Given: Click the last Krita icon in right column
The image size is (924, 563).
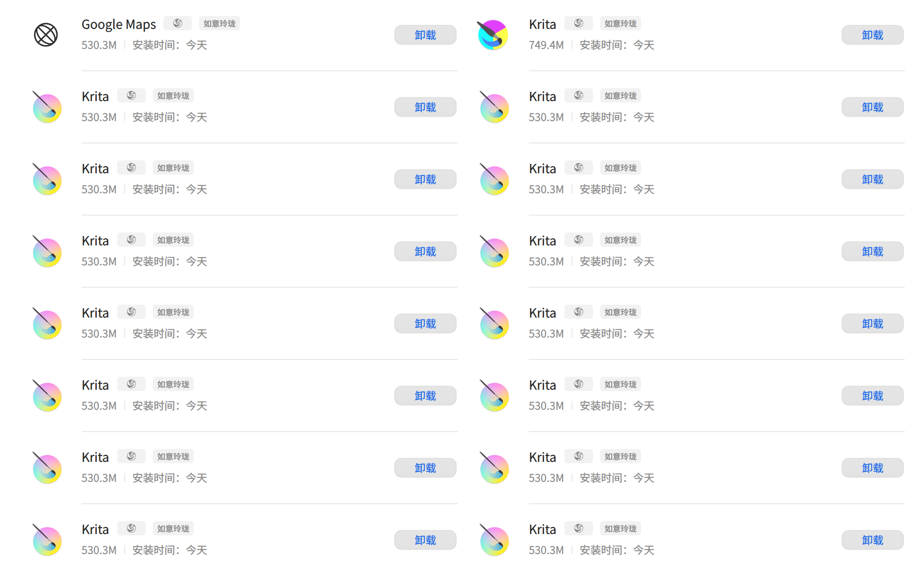Looking at the screenshot, I should (494, 540).
